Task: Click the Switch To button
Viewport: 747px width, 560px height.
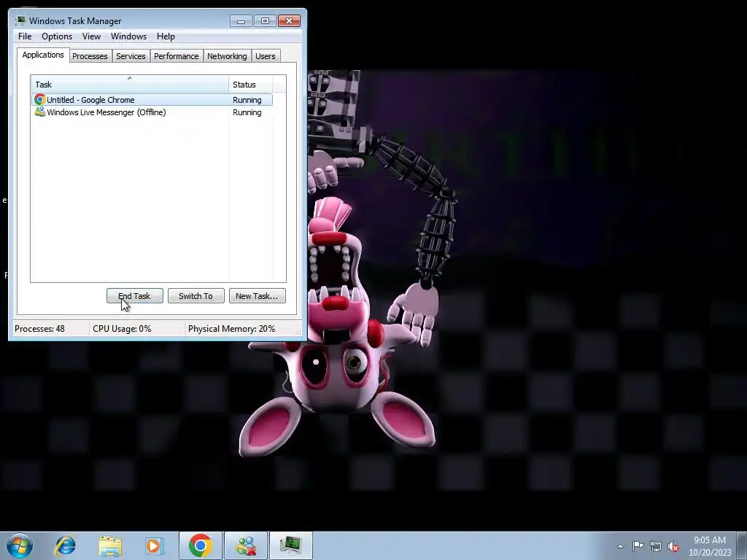Action: pos(196,296)
